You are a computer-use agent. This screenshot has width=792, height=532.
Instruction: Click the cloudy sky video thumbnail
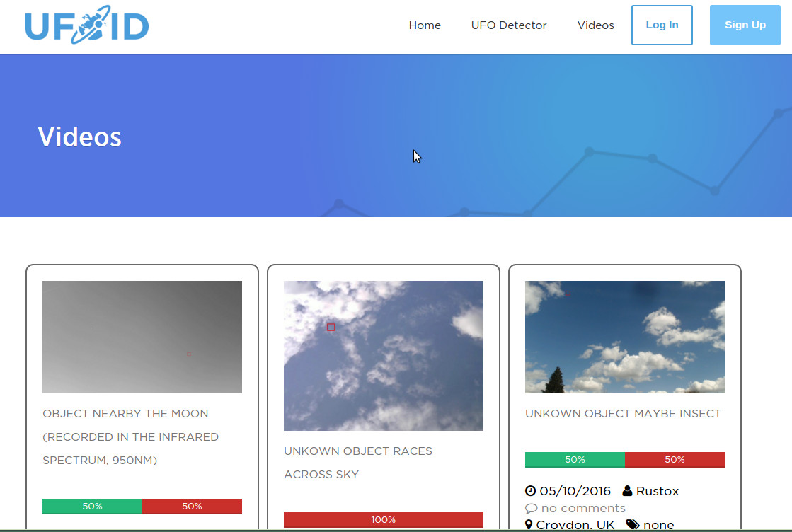click(383, 355)
